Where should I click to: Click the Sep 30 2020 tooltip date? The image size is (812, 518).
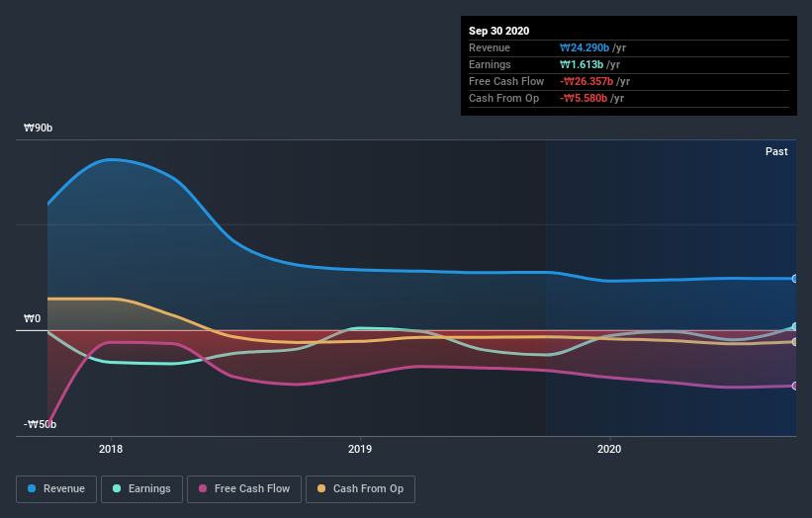(498, 31)
